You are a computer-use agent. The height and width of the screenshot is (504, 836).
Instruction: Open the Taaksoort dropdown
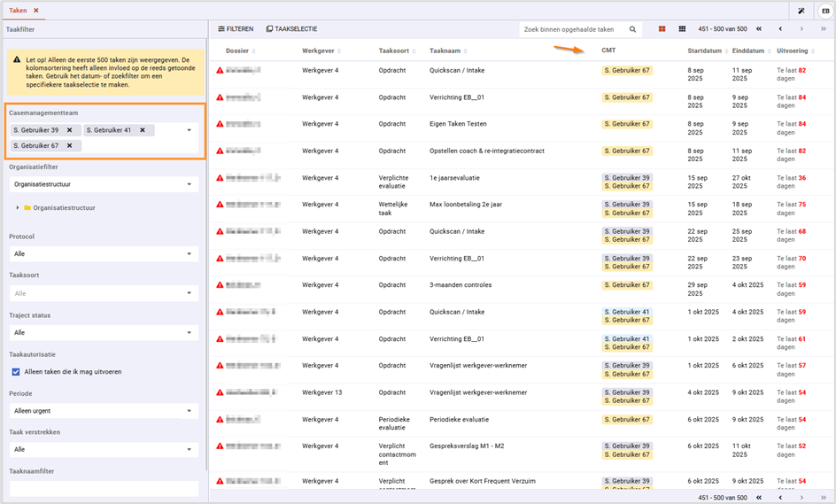(x=104, y=293)
